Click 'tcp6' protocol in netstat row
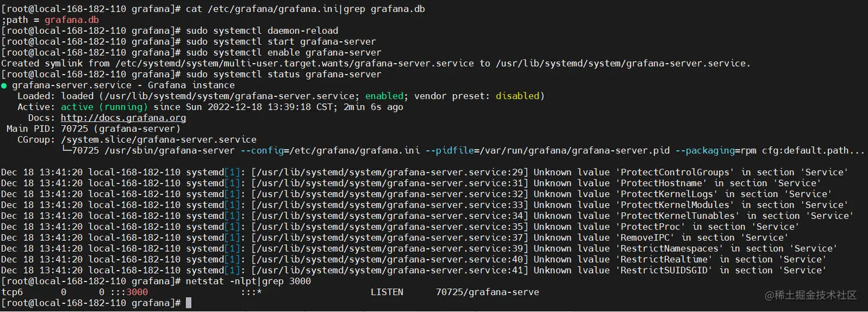868x312 pixels. 12,292
